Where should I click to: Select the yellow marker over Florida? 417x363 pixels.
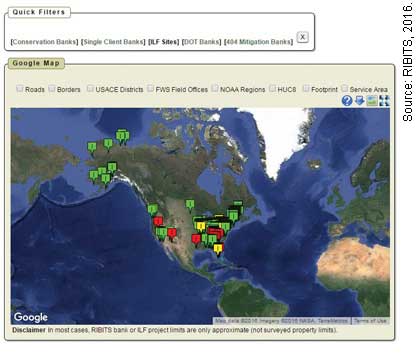pos(218,249)
